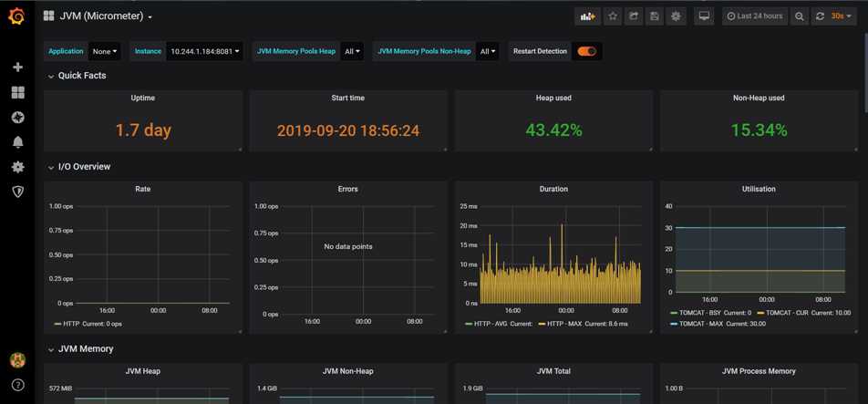Share the dashboard via share icon
The image size is (868, 404).
coord(634,16)
